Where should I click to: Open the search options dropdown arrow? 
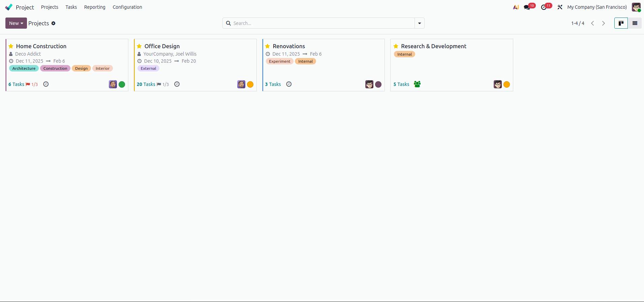420,23
